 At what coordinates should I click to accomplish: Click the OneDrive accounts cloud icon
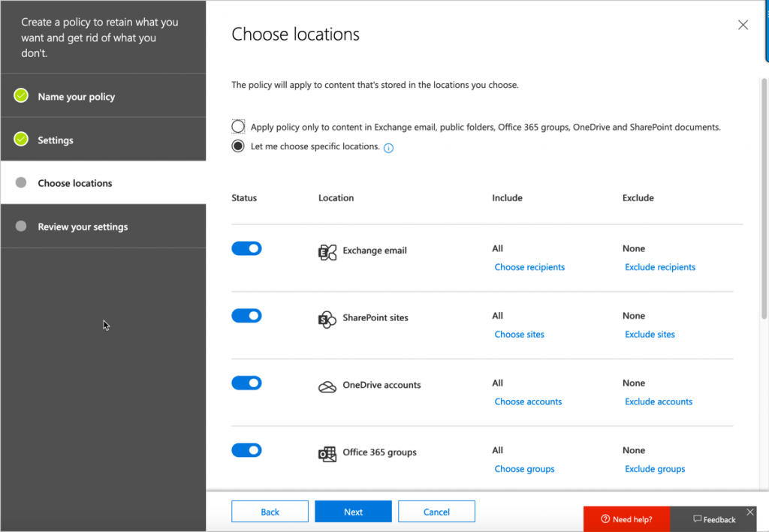coord(327,386)
